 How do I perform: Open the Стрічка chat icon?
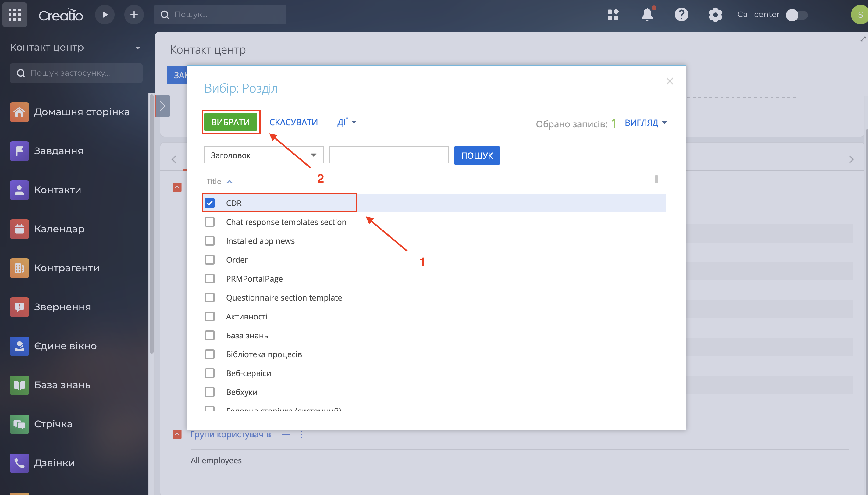pos(20,424)
